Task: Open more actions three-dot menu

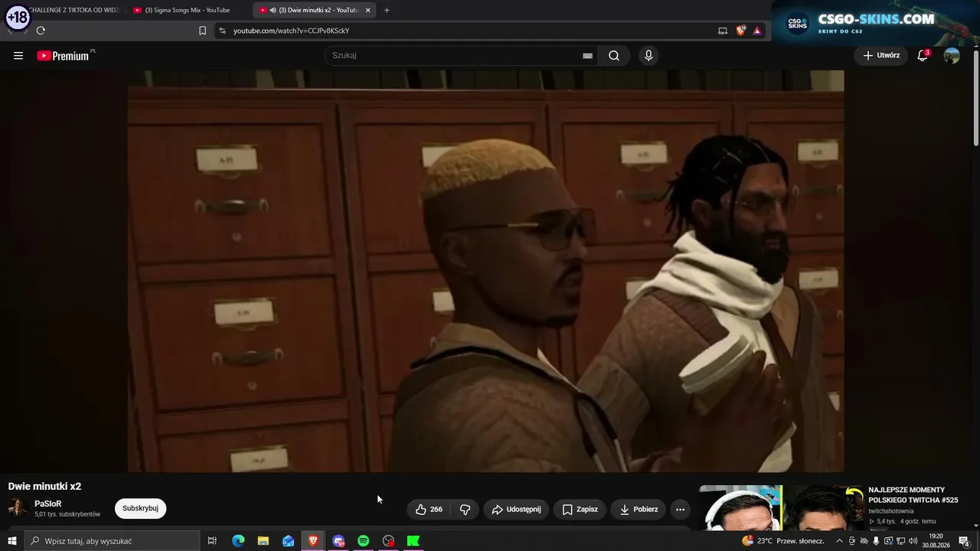Action: 680,509
